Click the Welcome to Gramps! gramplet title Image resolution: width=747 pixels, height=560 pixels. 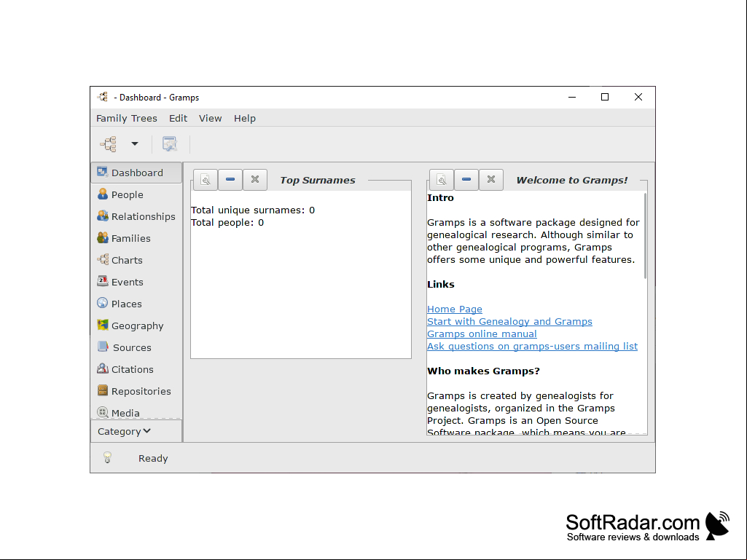pos(571,180)
